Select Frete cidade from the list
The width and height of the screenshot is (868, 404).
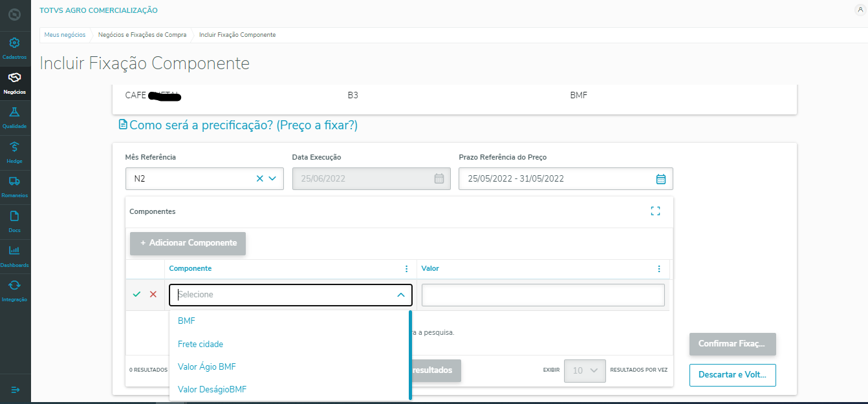pos(289,344)
